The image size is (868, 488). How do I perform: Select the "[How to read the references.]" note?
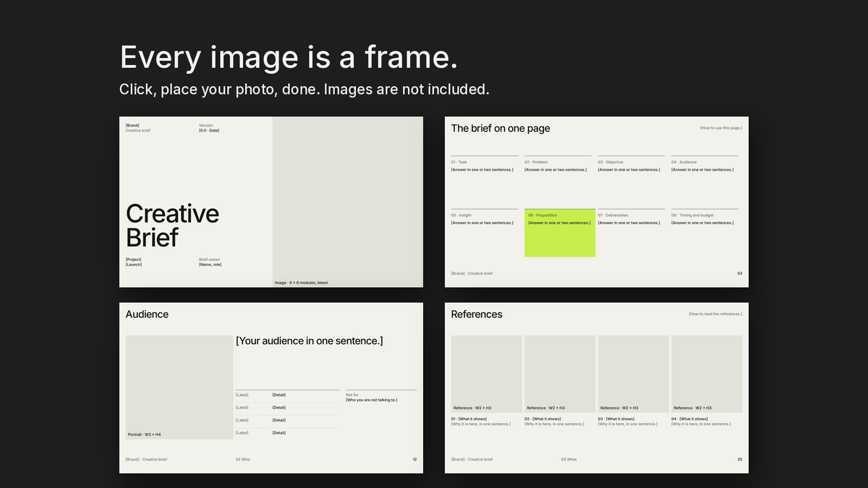pyautogui.click(x=715, y=314)
